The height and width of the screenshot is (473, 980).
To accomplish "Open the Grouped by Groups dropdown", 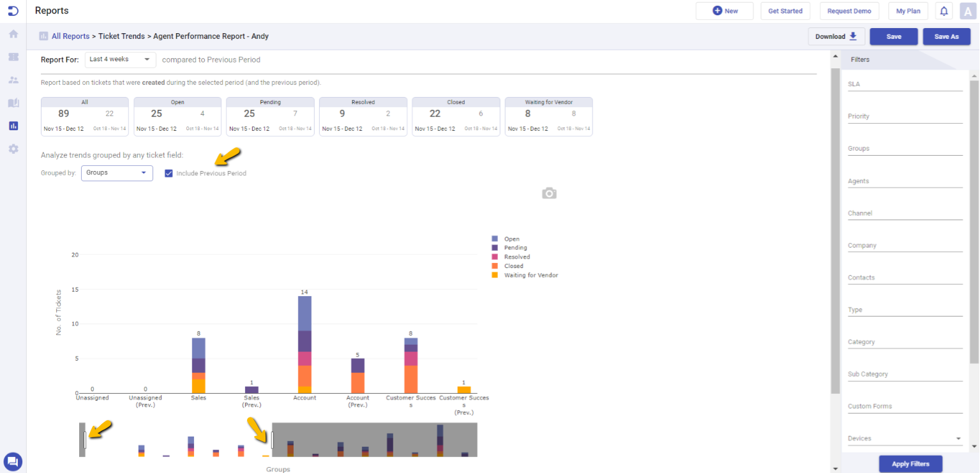I will click(x=117, y=173).
